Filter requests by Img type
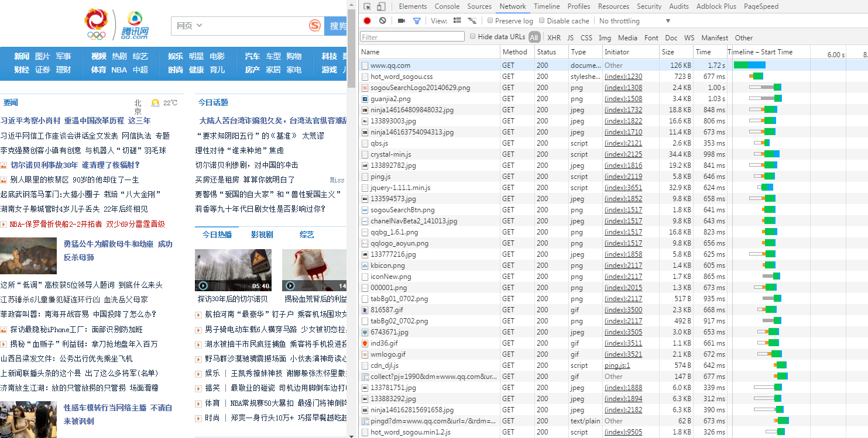868x438 pixels. coord(605,37)
